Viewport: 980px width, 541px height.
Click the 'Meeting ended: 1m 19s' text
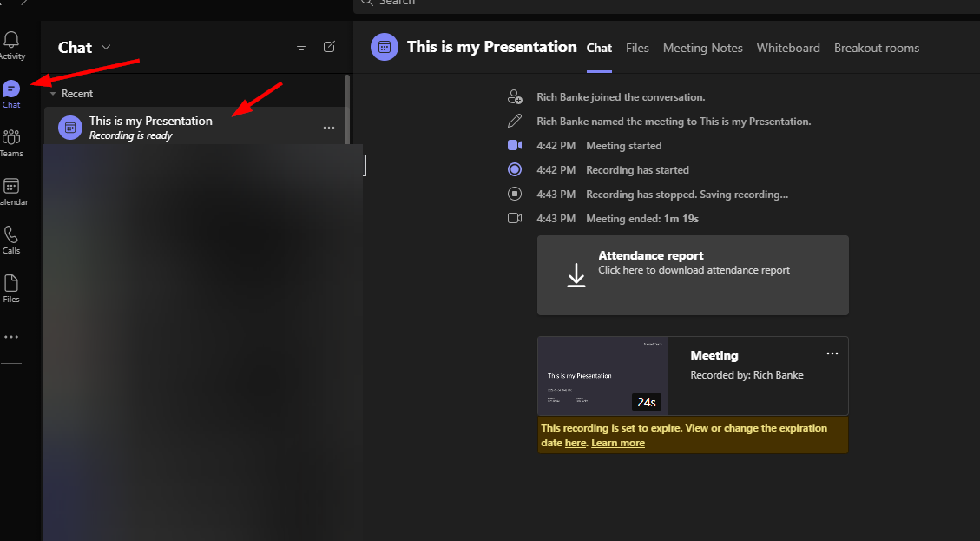click(x=641, y=219)
